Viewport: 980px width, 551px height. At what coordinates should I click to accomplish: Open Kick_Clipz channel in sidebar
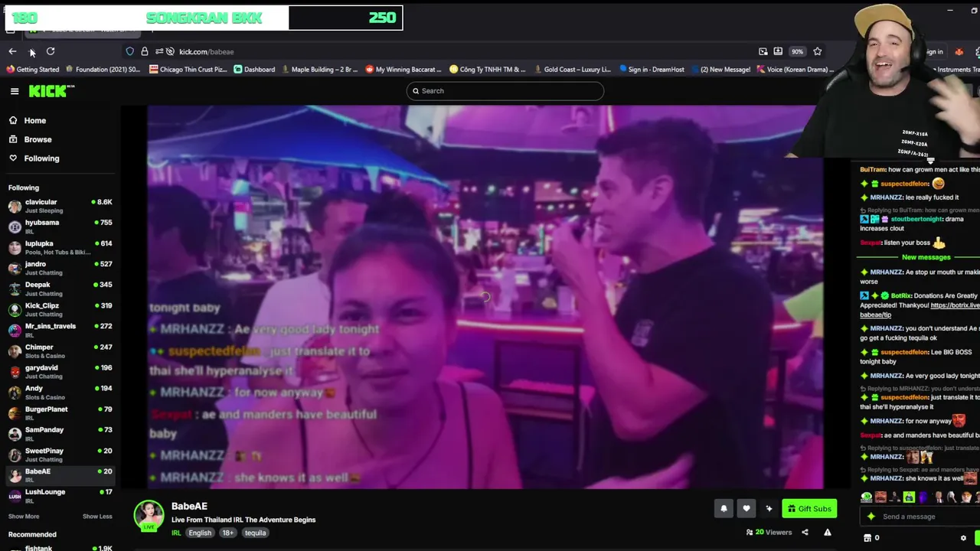pyautogui.click(x=60, y=309)
